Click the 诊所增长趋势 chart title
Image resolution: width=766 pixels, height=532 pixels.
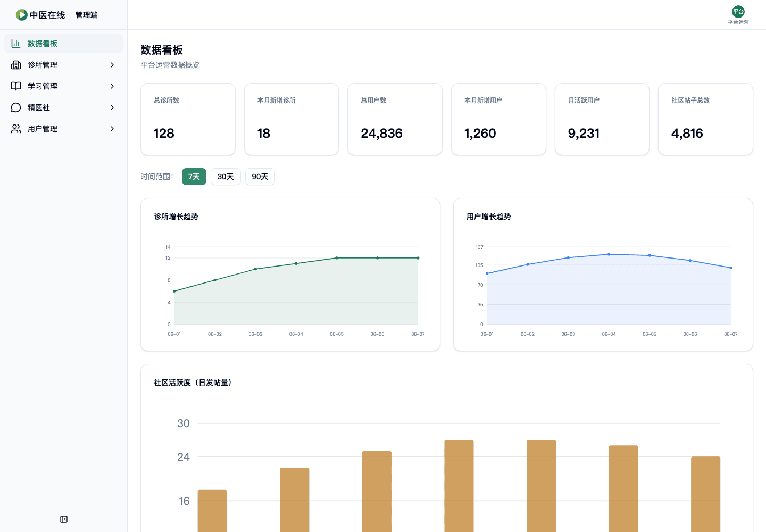point(176,217)
